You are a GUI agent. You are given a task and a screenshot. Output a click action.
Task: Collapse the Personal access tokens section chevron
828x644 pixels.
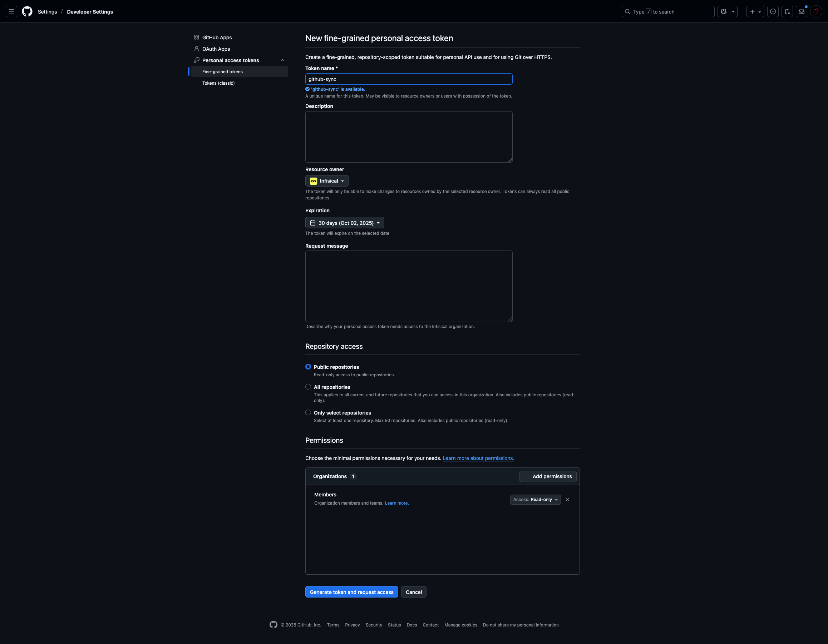point(282,60)
